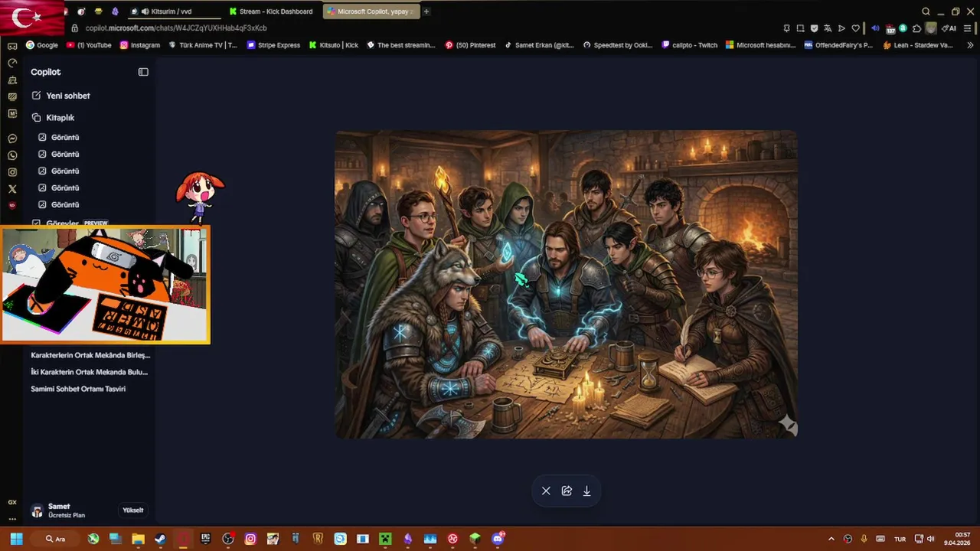Open chat 'Samimi Sohbet Ortamı Tasviri'

pos(78,389)
